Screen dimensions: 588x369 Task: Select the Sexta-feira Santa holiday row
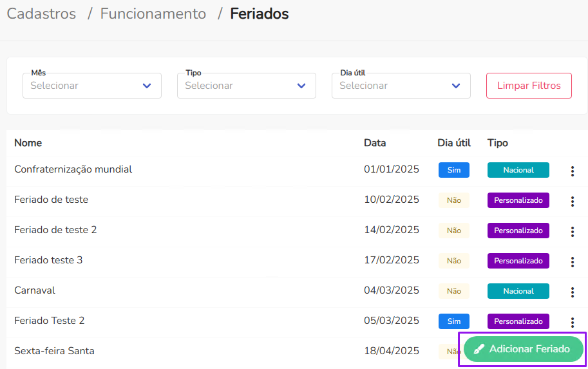click(x=55, y=351)
